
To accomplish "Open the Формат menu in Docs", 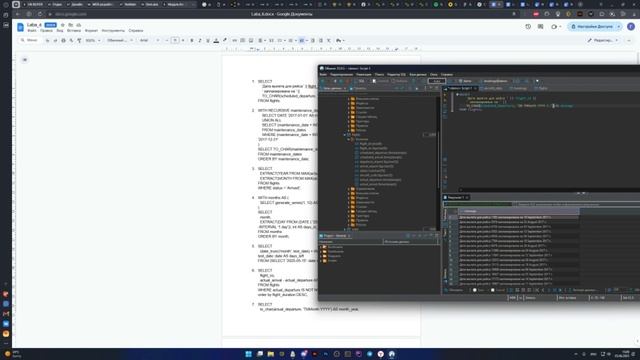I will 91,31.
